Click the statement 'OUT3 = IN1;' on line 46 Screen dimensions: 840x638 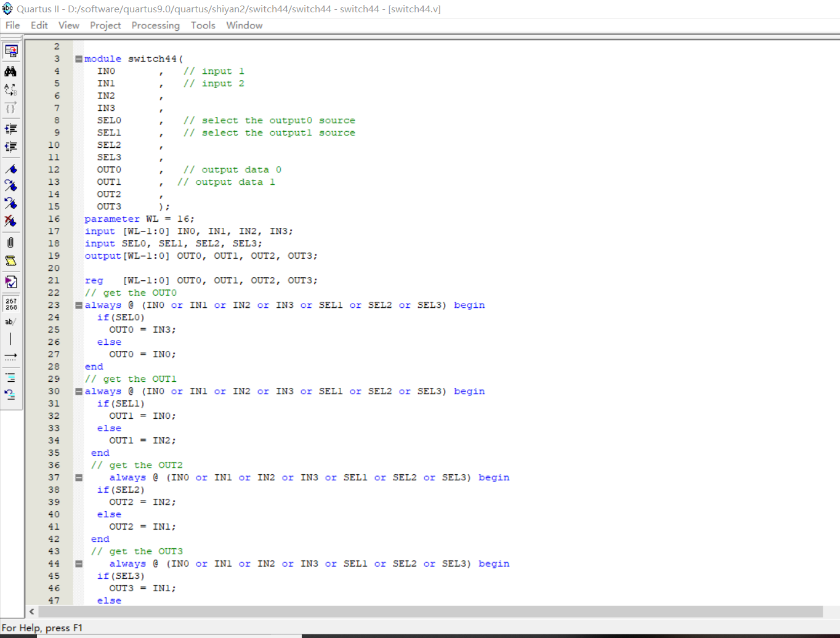coord(142,588)
